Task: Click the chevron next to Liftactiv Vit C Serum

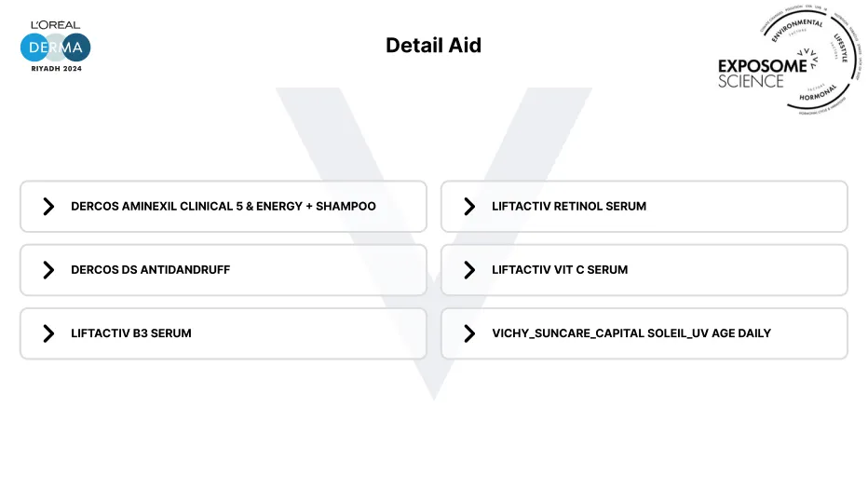Action: [x=469, y=270]
